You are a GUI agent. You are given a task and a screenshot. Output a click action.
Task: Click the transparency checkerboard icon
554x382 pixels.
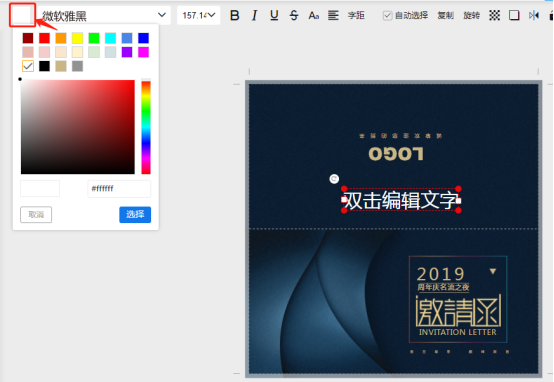[494, 15]
